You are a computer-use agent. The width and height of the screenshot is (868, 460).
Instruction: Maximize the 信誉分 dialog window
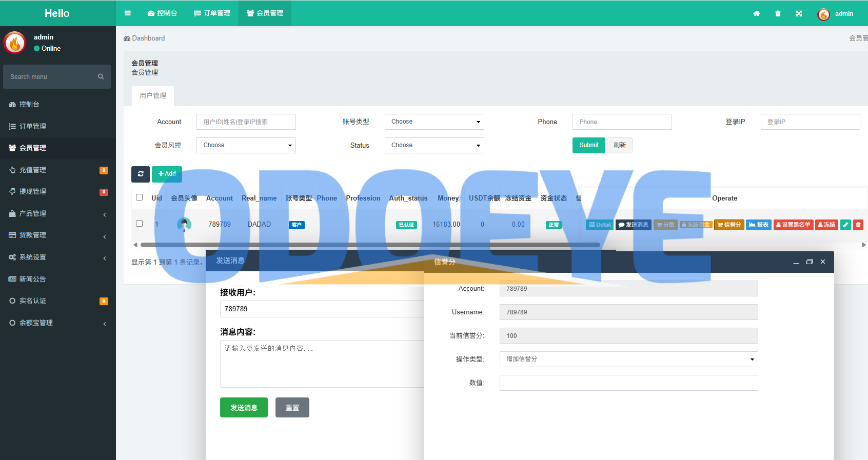(x=810, y=262)
